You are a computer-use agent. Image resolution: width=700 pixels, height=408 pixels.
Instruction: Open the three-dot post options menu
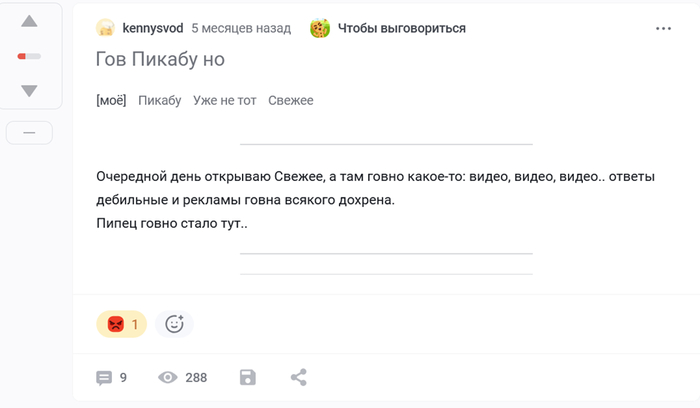[x=664, y=29]
